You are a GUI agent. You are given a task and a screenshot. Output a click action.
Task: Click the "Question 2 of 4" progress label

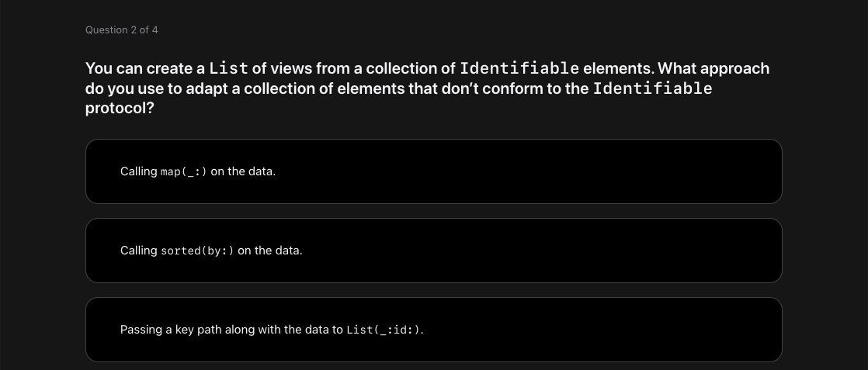(122, 30)
